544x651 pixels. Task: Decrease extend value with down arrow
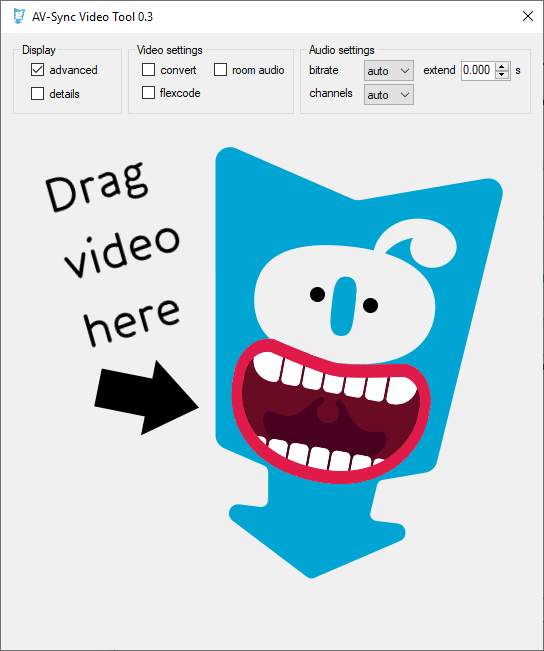(502, 75)
